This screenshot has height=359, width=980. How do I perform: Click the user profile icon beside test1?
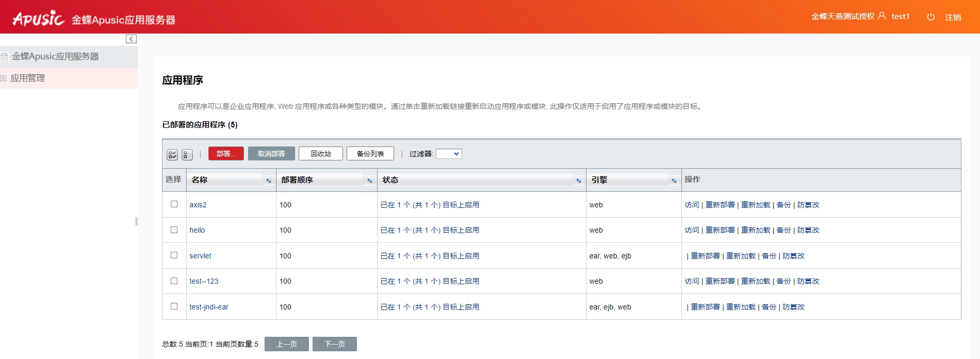(x=882, y=16)
